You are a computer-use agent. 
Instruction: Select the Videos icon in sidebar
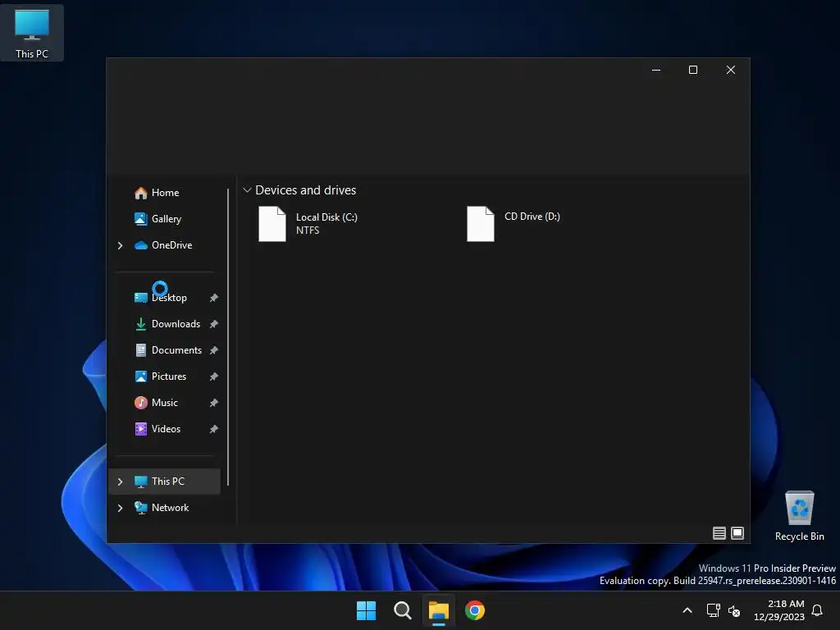tap(141, 429)
